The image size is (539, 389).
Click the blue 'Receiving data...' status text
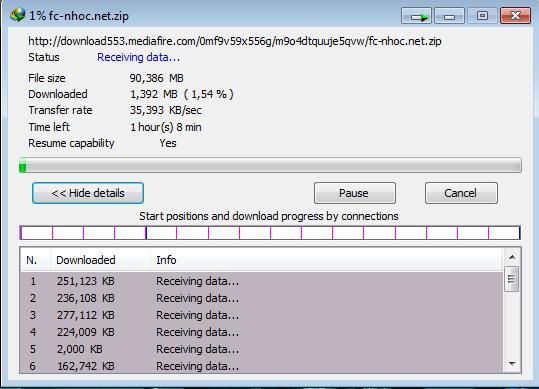pos(139,57)
